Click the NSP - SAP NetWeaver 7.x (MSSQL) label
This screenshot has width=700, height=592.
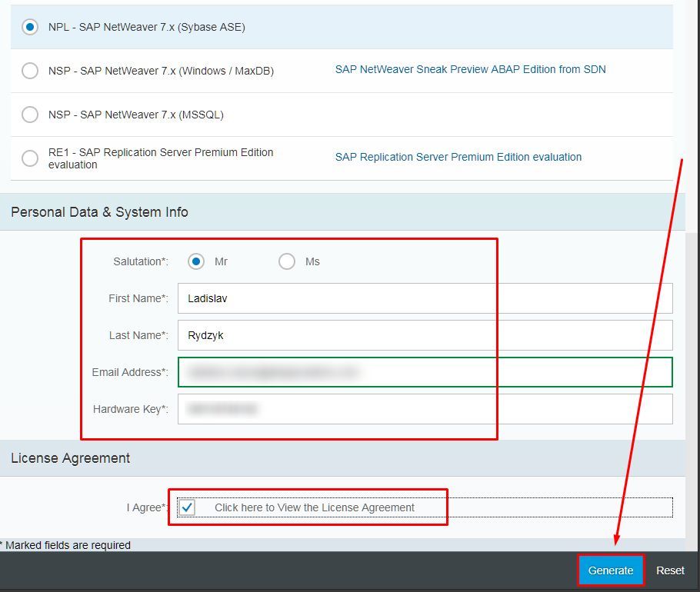click(x=136, y=115)
